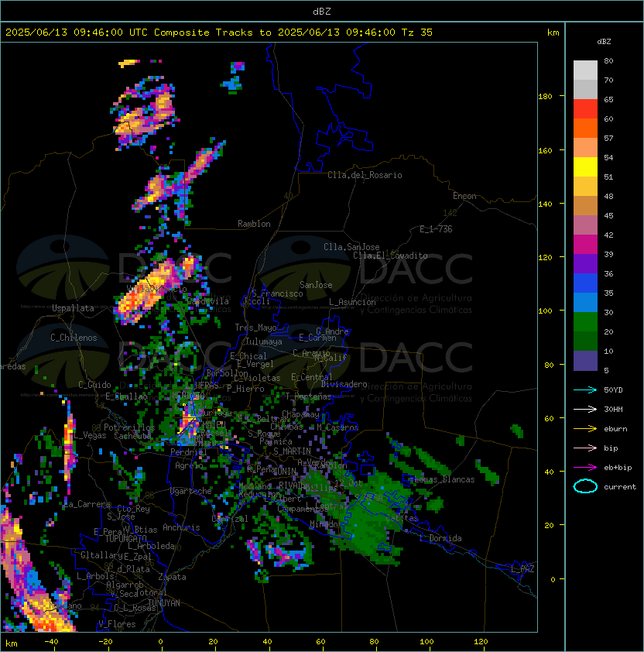Click the Composite Tracks timestamp header
Viewport: 644px width, 652px height.
click(x=219, y=32)
